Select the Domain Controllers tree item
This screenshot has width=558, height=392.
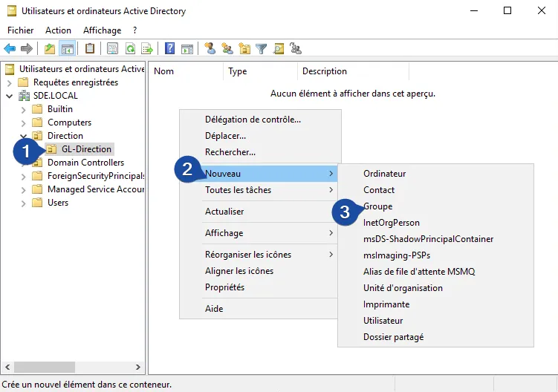point(85,163)
